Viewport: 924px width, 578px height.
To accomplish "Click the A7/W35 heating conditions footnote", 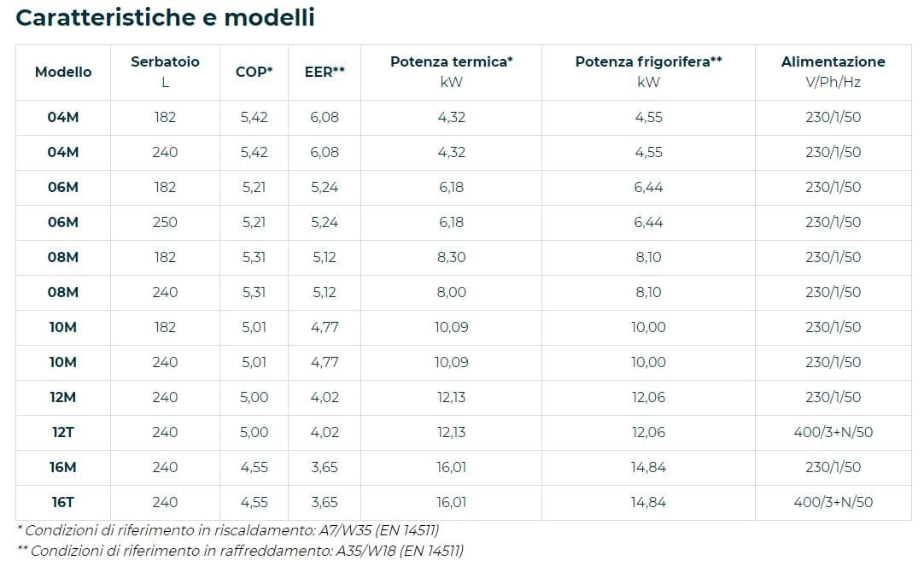I will click(x=232, y=531).
